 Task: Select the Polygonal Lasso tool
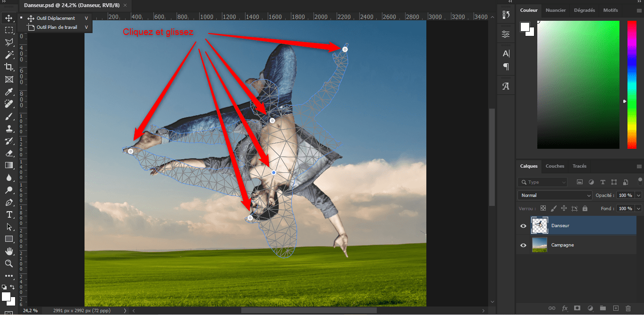click(8, 43)
